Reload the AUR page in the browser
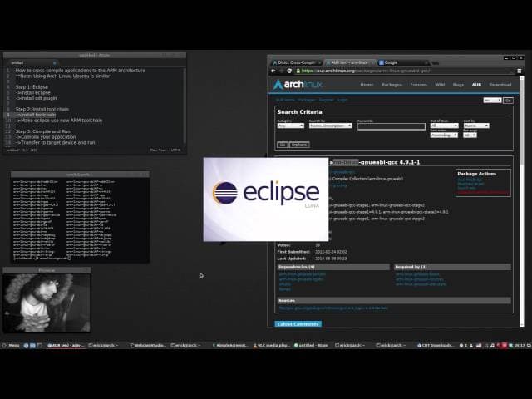 tap(289, 71)
